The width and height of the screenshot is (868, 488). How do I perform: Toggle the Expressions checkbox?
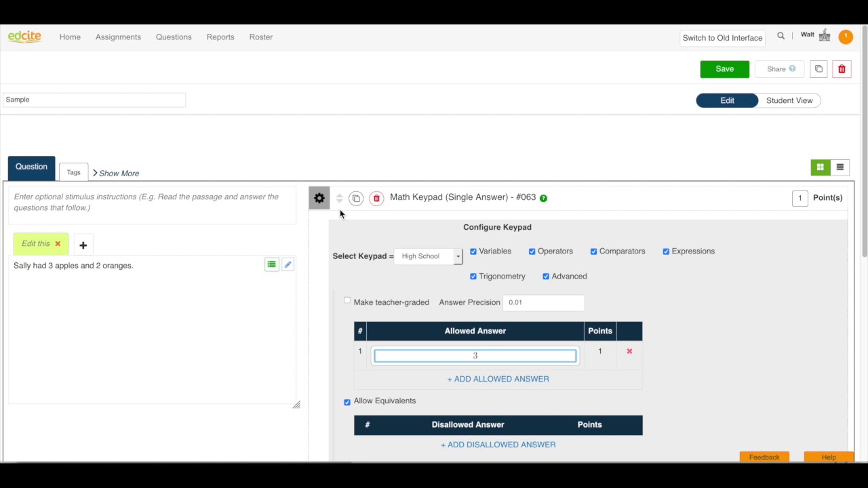pyautogui.click(x=666, y=251)
